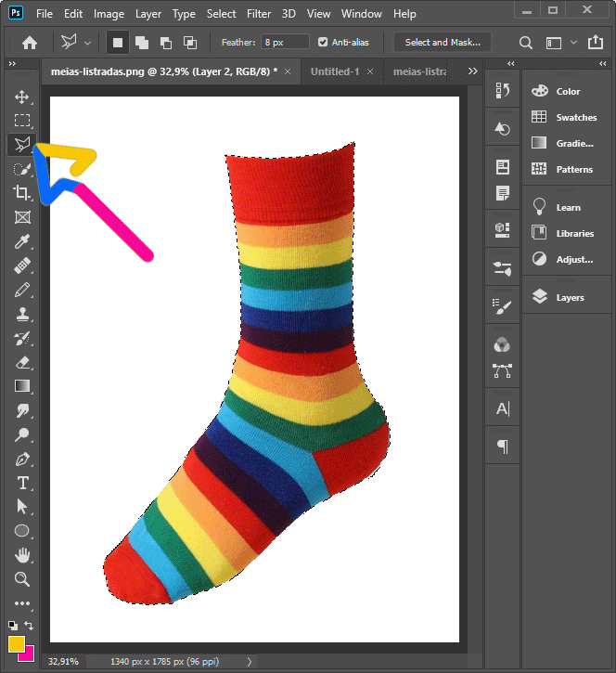Toggle the Anti-alias checkbox
Image resolution: width=616 pixels, height=673 pixels.
323,42
